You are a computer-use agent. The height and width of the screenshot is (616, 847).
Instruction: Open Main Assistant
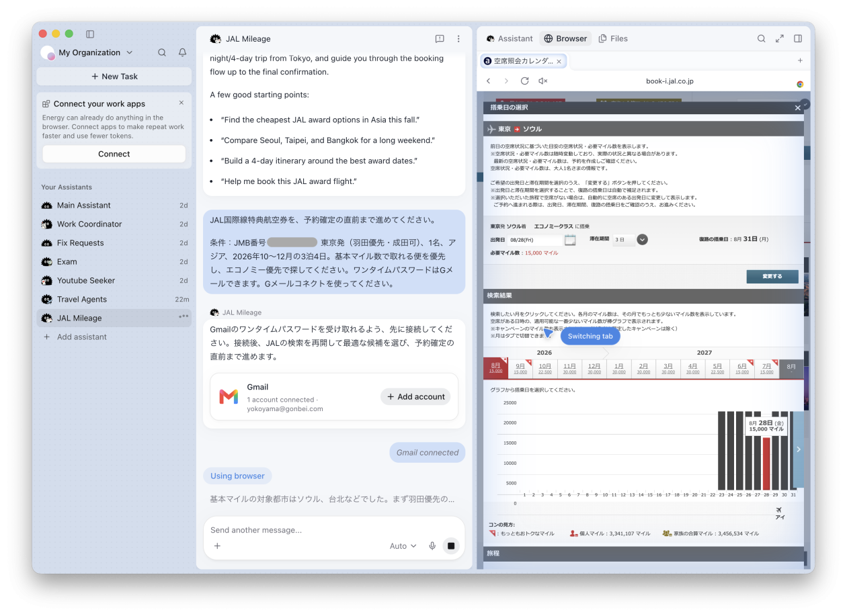114,205
